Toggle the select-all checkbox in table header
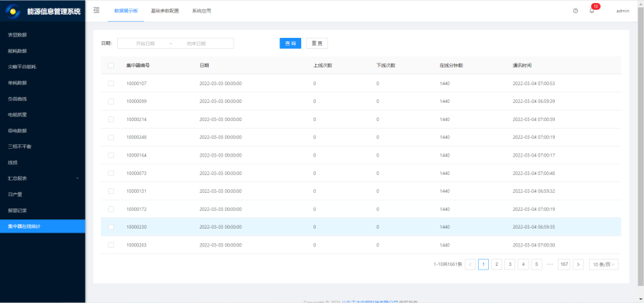This screenshot has width=644, height=303. pos(111,65)
